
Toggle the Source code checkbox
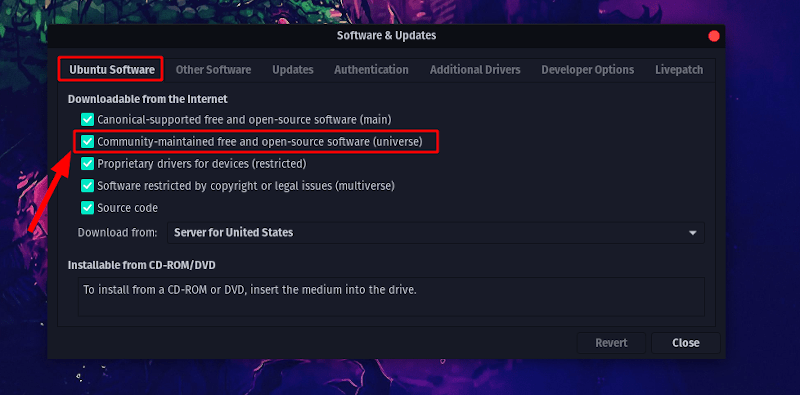click(x=88, y=208)
